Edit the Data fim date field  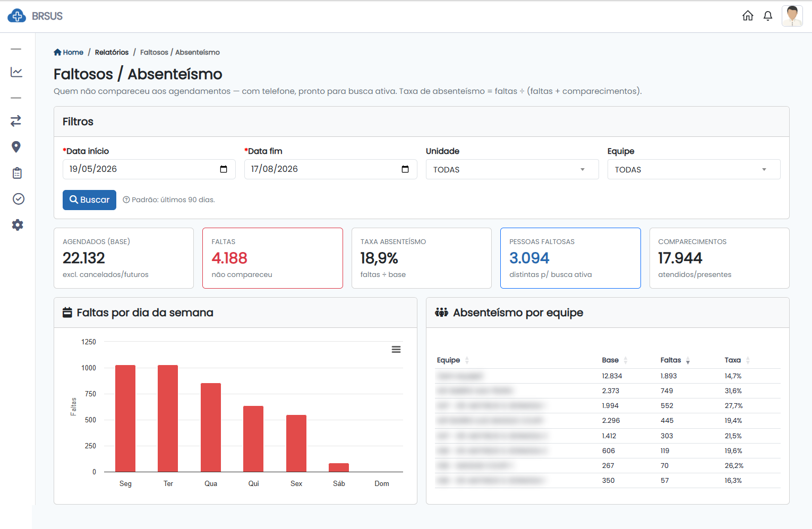tap(330, 169)
